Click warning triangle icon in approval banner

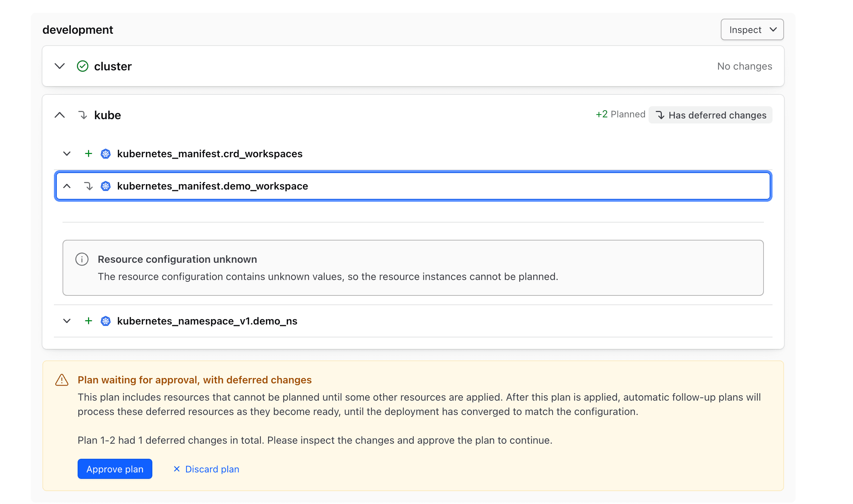[62, 380]
